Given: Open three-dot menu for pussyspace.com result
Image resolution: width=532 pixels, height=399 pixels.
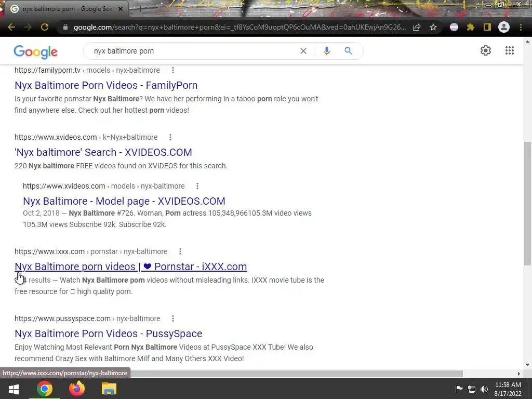Looking at the screenshot, I should [173, 318].
